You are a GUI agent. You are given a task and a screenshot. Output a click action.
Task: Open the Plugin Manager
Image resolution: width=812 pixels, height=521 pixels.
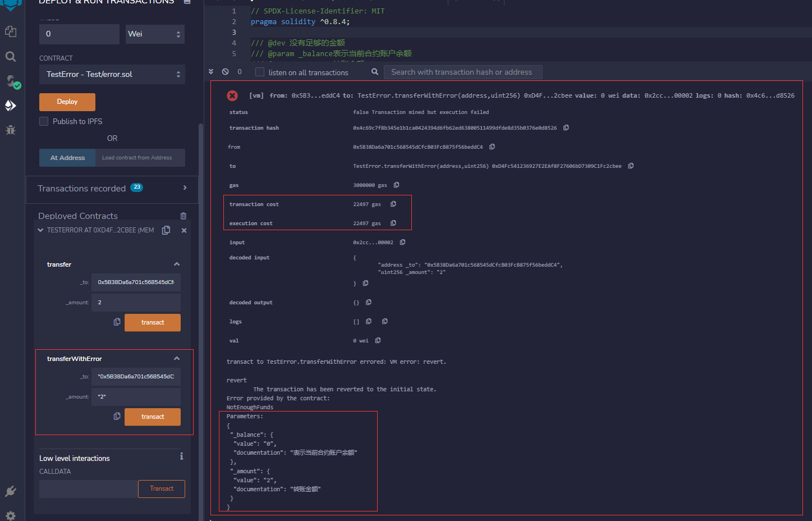[11, 491]
